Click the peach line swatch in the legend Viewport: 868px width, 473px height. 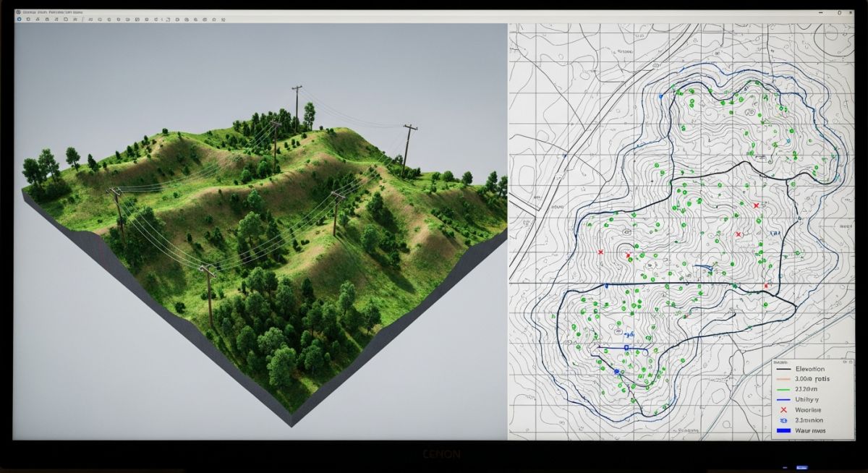pyautogui.click(x=783, y=379)
